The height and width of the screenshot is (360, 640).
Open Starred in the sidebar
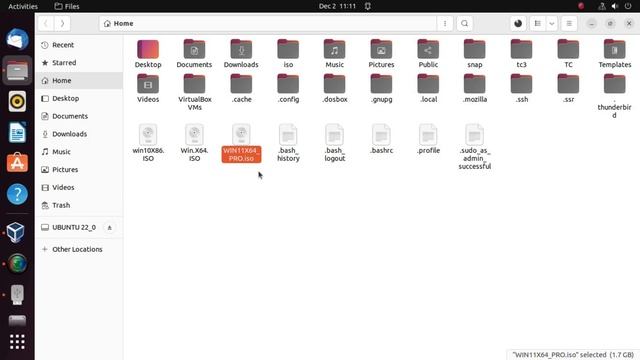tap(79, 63)
